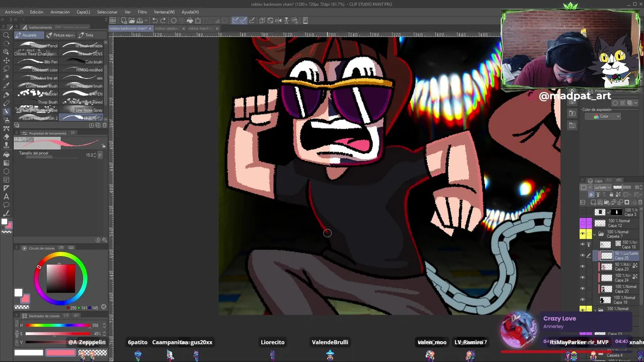Click the hue slider bar
644x362 pixels.
pos(58,326)
